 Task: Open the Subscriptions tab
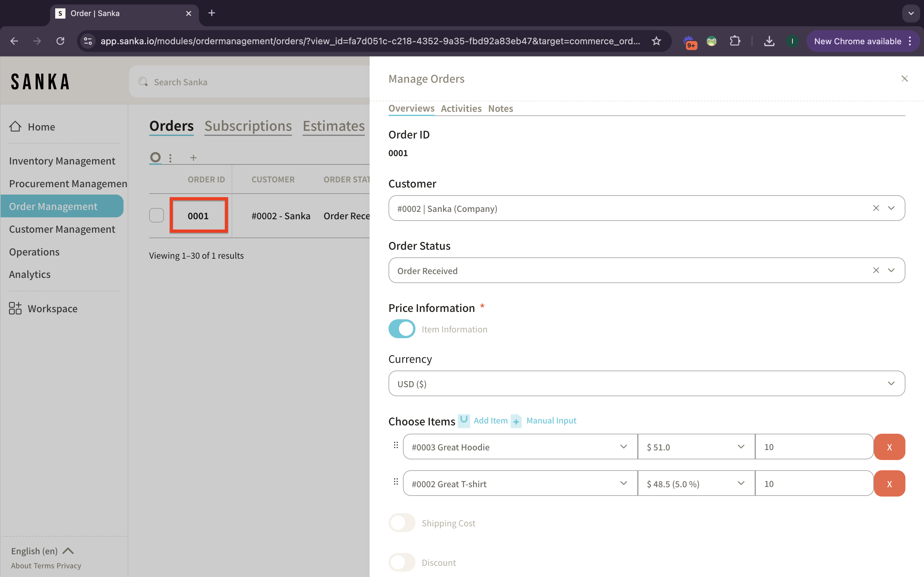(x=248, y=126)
